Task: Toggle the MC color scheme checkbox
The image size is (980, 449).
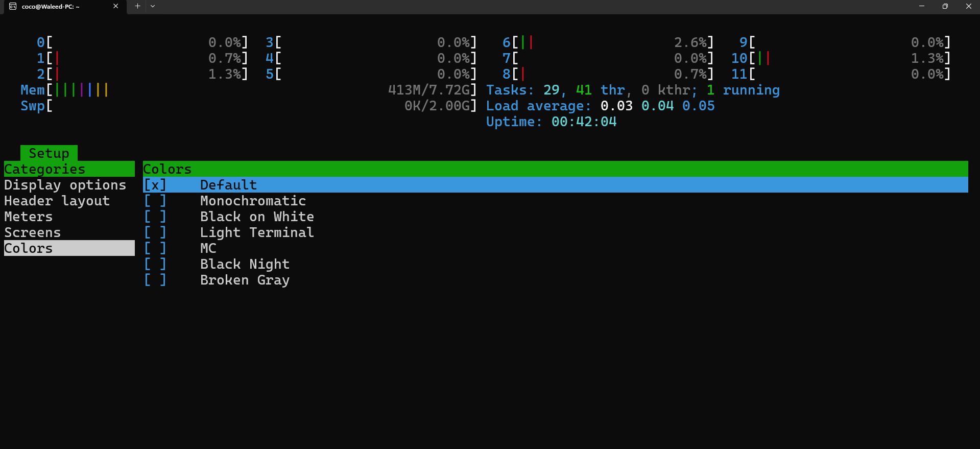Action: tap(155, 248)
